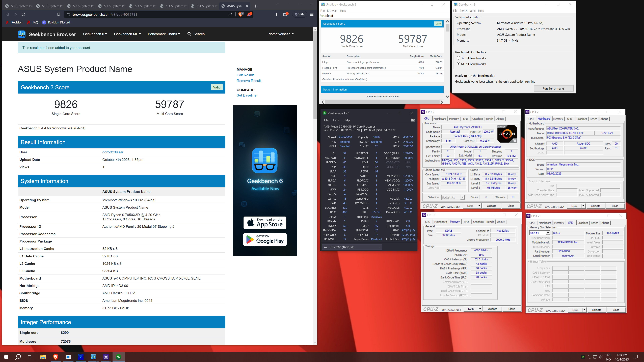Click the Download on the App Store badge
Viewport: 644px width, 362px height.
(x=265, y=222)
